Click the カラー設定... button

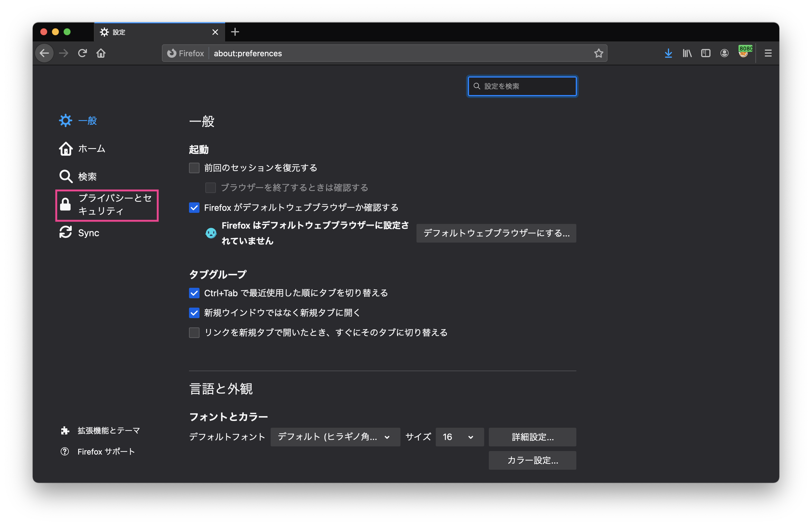[x=532, y=460]
